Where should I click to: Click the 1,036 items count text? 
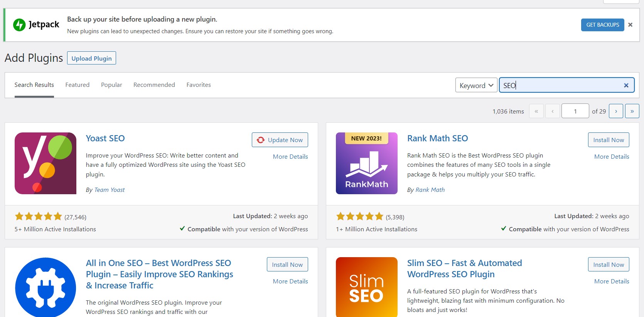[508, 111]
